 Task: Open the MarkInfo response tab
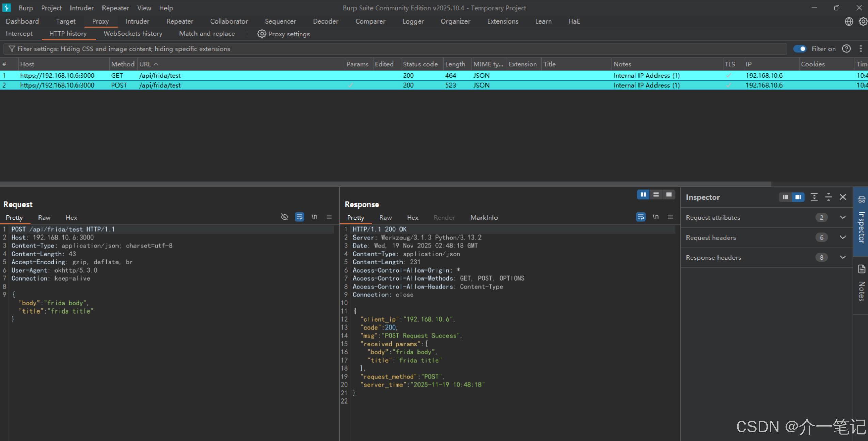point(484,217)
